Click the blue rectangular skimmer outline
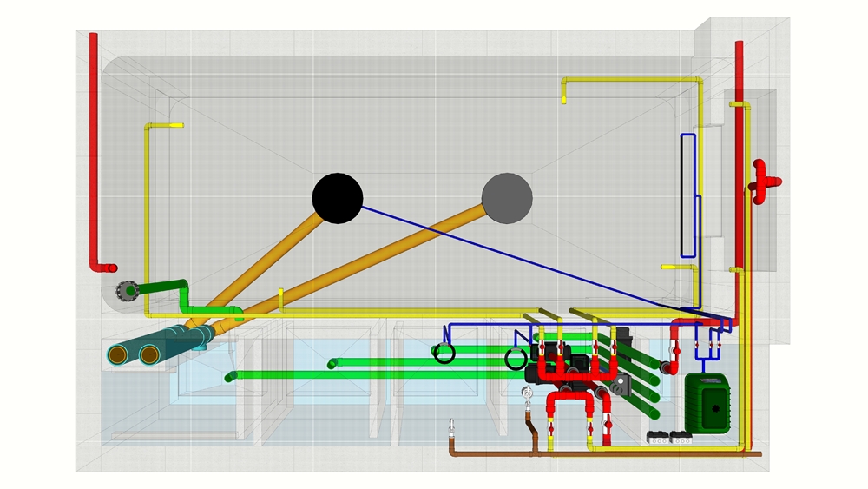868x489 pixels. (688, 195)
